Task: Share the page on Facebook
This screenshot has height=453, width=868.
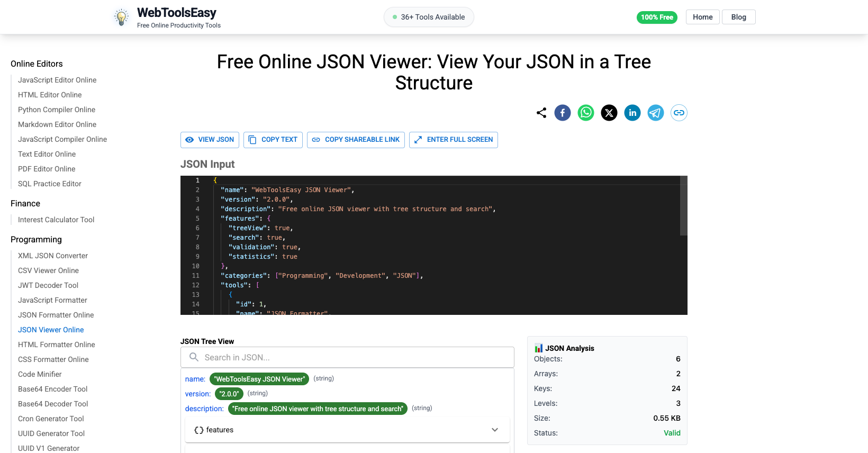Action: [563, 113]
